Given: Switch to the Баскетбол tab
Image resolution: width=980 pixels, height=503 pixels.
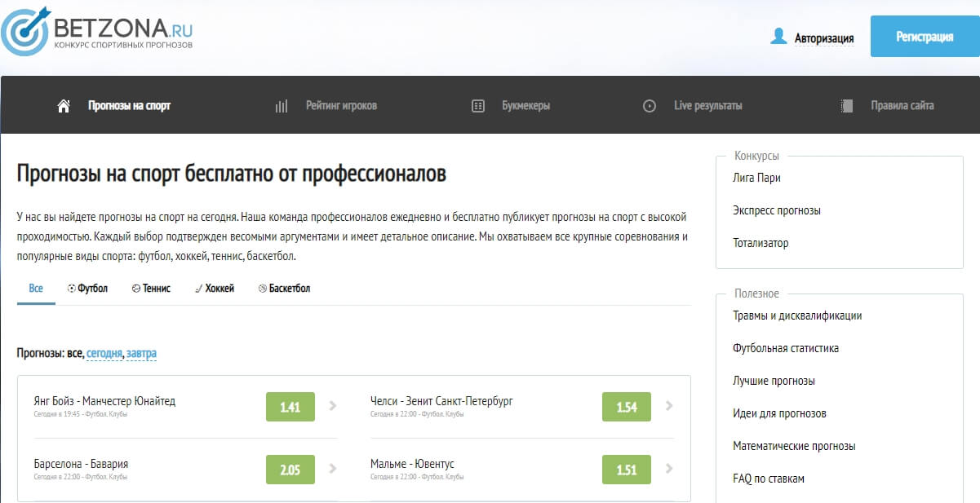Looking at the screenshot, I should (x=284, y=289).
